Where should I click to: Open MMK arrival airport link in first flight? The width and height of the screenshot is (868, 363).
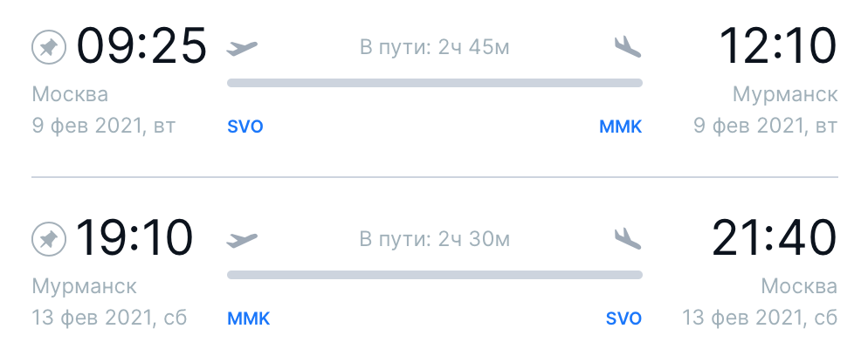621,127
